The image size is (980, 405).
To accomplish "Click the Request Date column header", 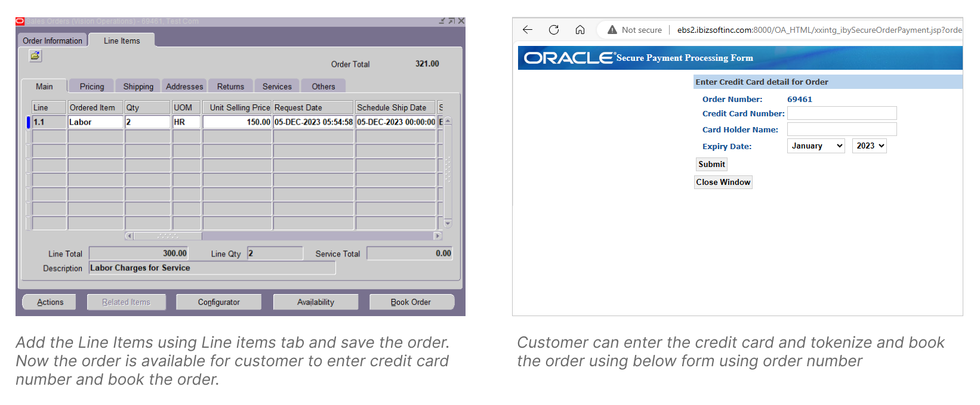I will coord(313,107).
